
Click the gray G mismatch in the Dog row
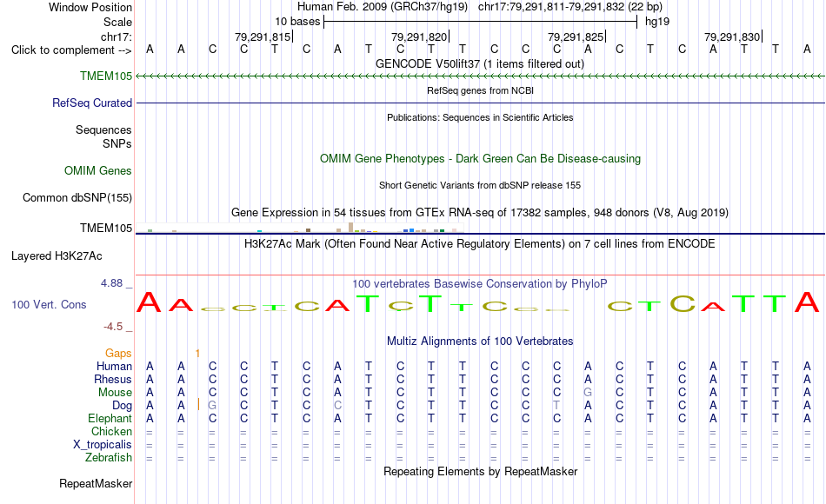212,406
